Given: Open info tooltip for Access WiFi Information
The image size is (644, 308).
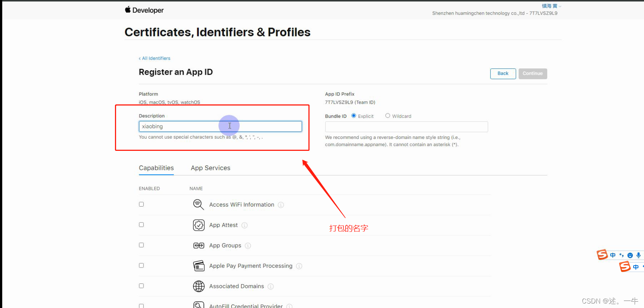Looking at the screenshot, I should point(281,205).
